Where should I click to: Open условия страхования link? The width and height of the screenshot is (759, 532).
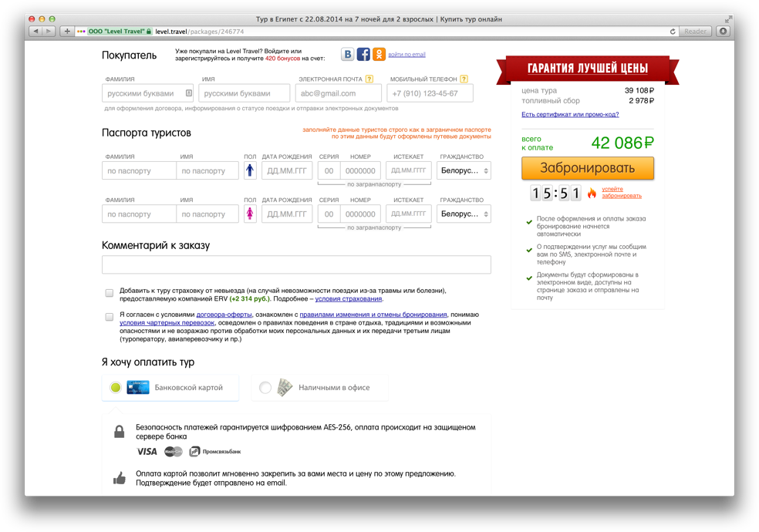(349, 298)
